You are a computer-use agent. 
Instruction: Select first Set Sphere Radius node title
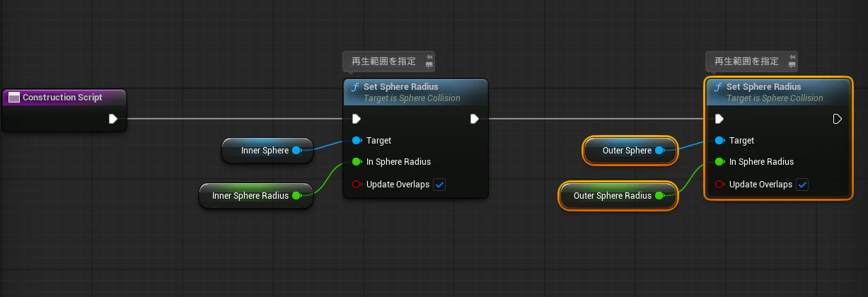coord(400,87)
